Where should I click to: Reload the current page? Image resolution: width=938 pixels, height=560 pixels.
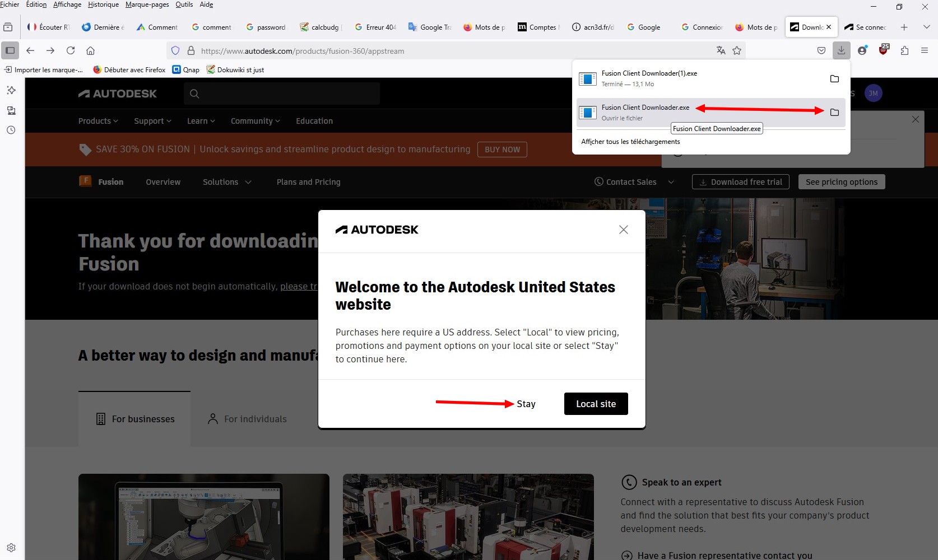[71, 50]
